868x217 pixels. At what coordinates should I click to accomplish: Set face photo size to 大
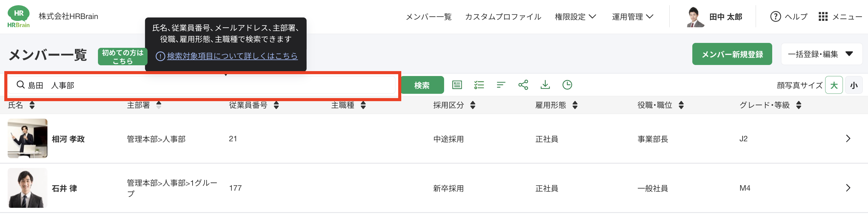click(834, 85)
